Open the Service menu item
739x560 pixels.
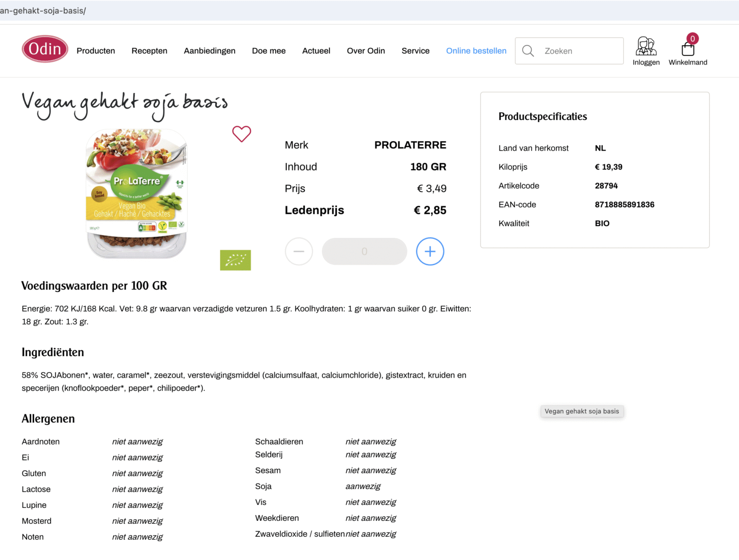pyautogui.click(x=416, y=51)
